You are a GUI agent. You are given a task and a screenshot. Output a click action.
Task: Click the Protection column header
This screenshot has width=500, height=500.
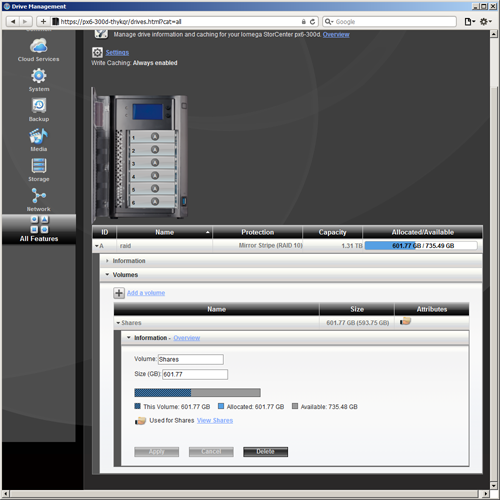(x=258, y=232)
